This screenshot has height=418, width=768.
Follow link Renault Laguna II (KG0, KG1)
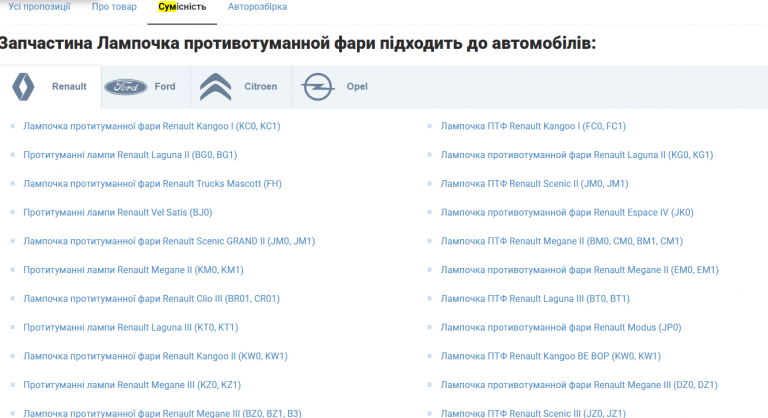coord(577,155)
